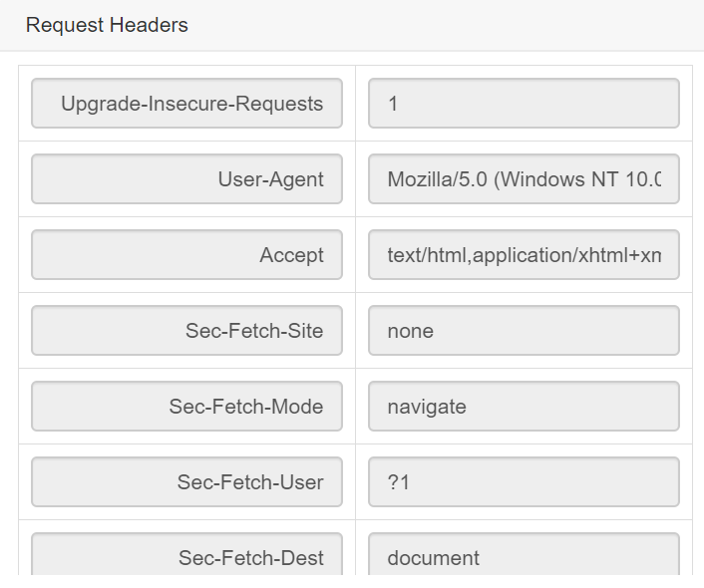Click the table cell surrounding the Accept field

pos(186,255)
